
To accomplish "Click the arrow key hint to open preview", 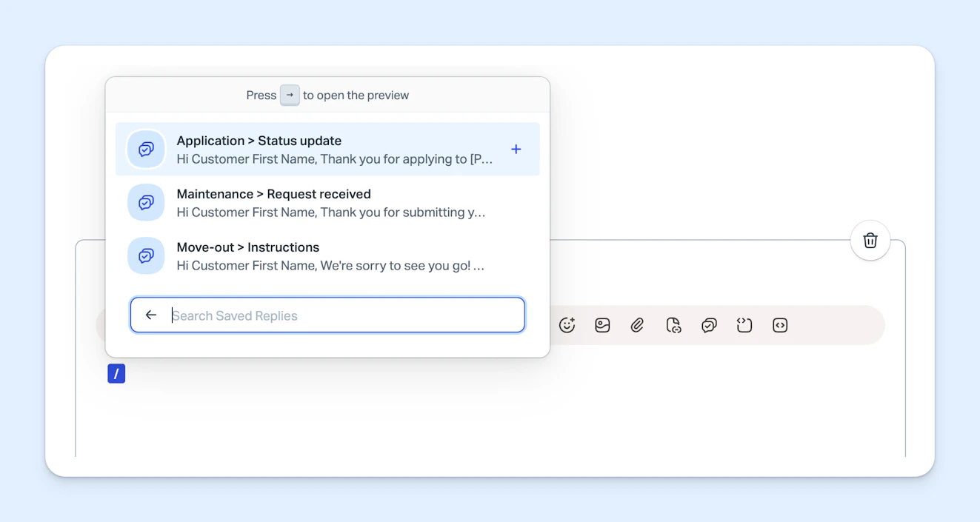I will 290,95.
